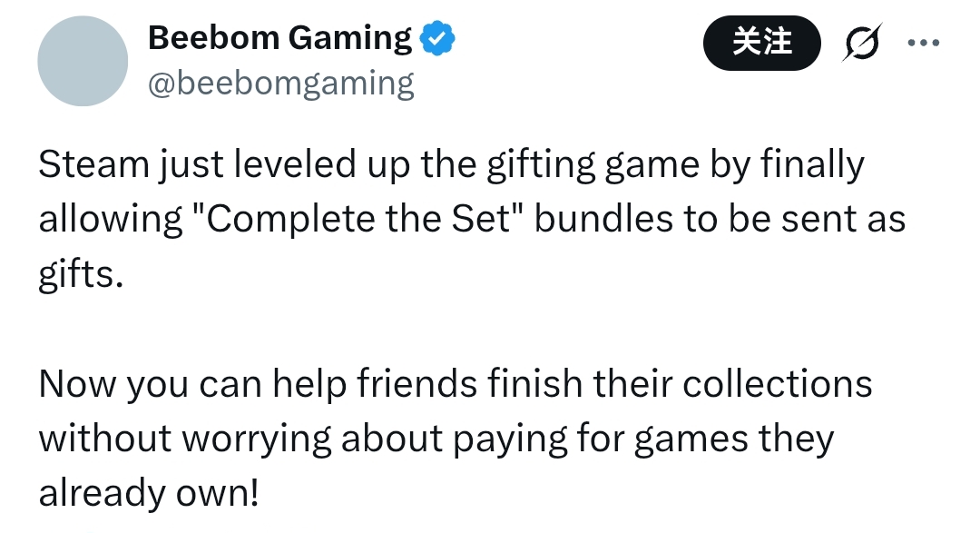Open the @beebomgaming handle link
Screen dimensions: 980x533
point(280,84)
